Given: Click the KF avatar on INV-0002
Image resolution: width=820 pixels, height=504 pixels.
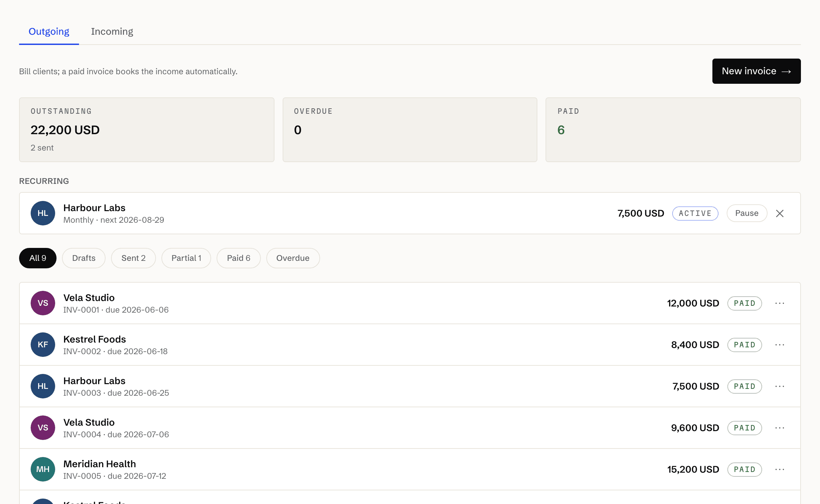Looking at the screenshot, I should point(43,345).
